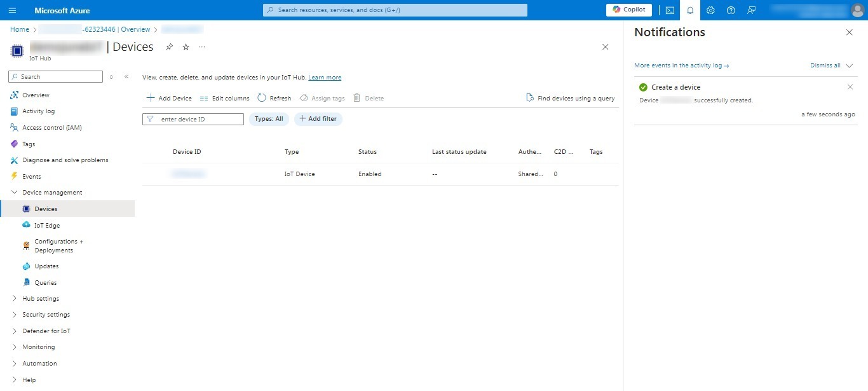This screenshot has width=868, height=391.
Task: Focus the sidebar Search box
Action: click(x=55, y=76)
